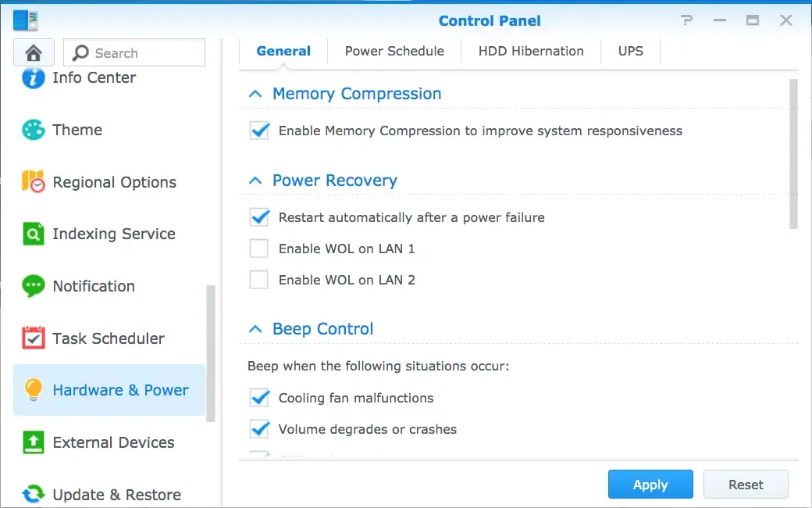This screenshot has height=508, width=812.
Task: Collapse the Beep Control section
Action: 255,329
